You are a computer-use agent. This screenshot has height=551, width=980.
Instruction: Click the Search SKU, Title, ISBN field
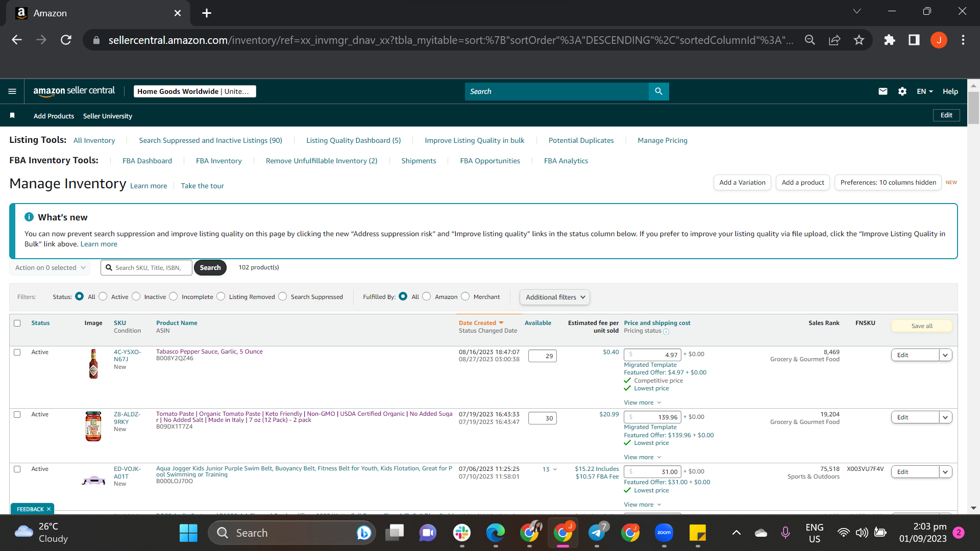click(146, 267)
